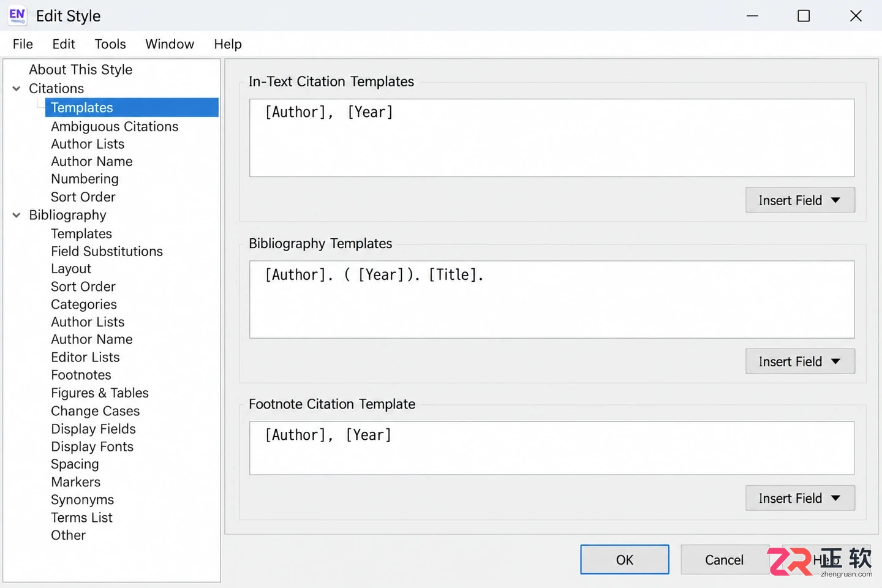The height and width of the screenshot is (588, 882).
Task: Collapse the Citations tree section
Action: 17,89
